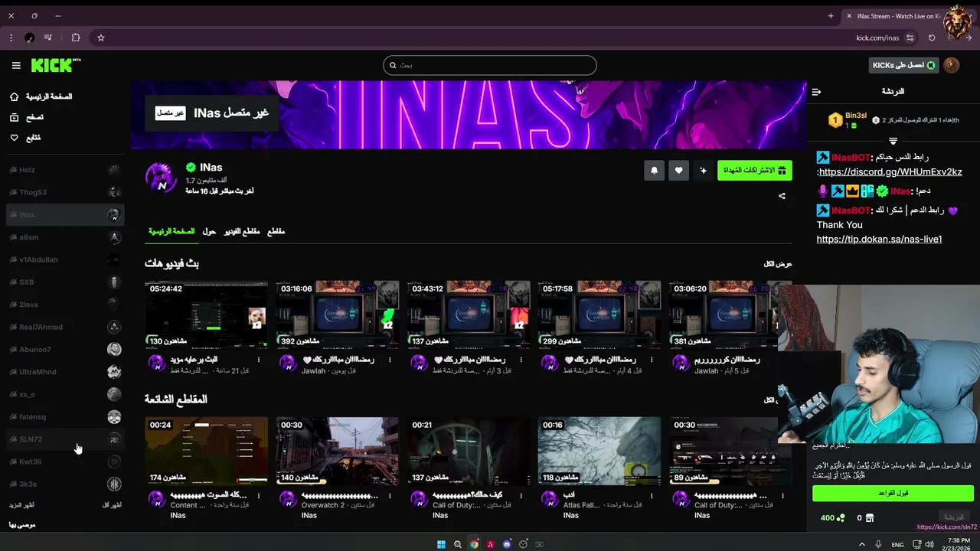
Task: Open the user avatar menu in Kick header
Action: [951, 65]
